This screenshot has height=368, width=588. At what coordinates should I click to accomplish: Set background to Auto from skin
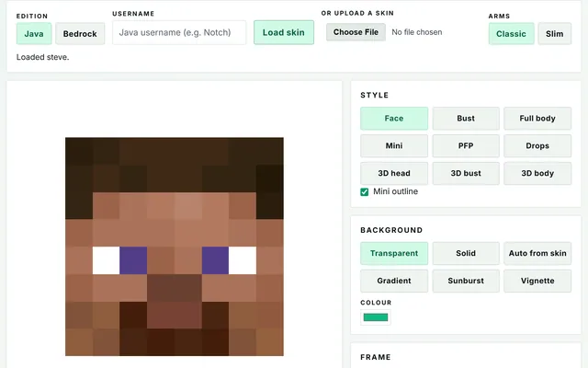click(x=537, y=254)
